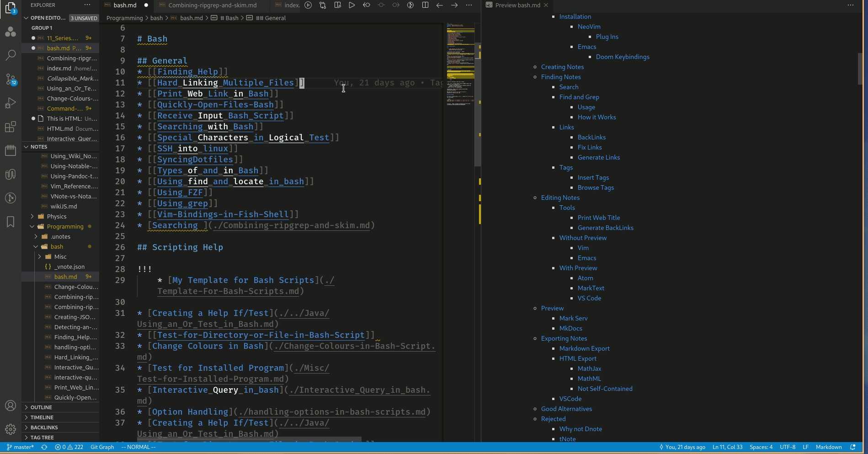Click the Ln 11, Col 33 position indicator
The width and height of the screenshot is (868, 454).
coord(727,447)
